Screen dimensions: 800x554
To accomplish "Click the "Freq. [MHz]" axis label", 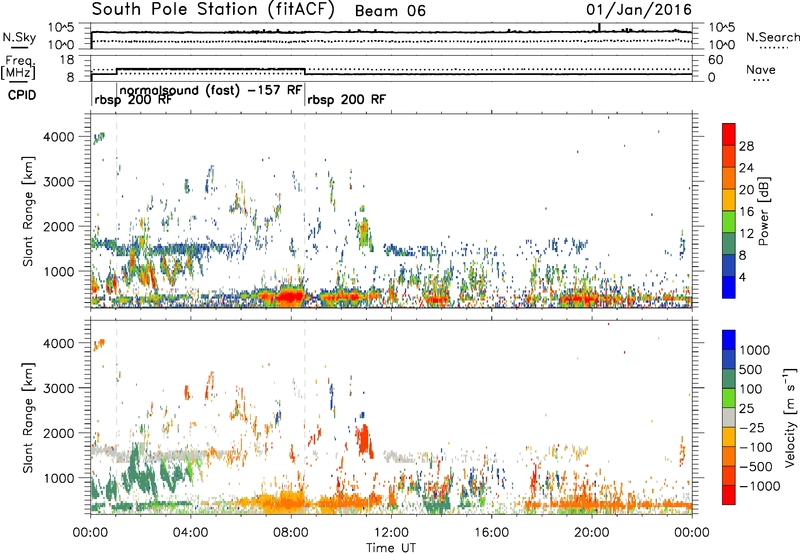I will [x=18, y=68].
